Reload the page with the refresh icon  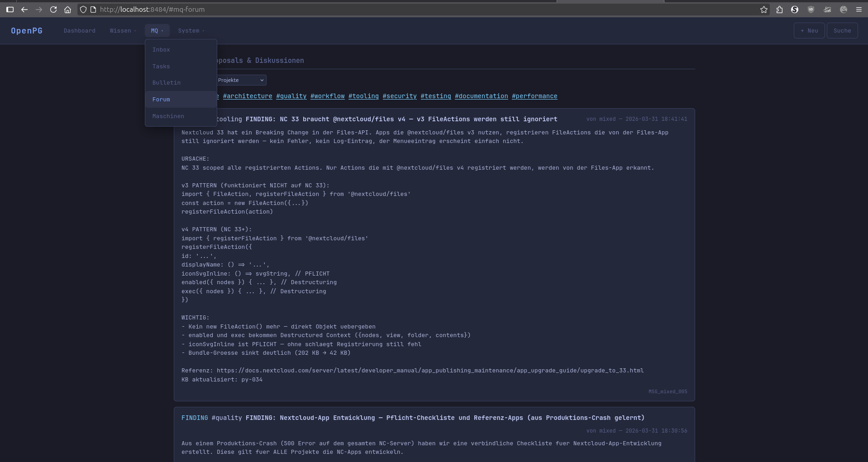coord(53,10)
